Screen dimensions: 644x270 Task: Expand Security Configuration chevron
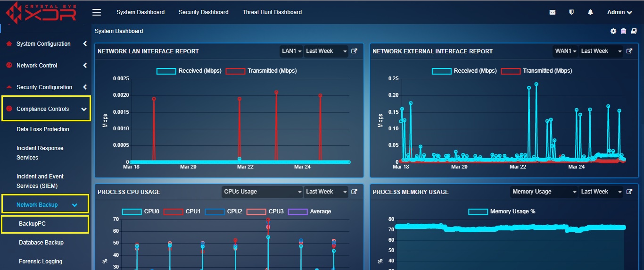85,87
